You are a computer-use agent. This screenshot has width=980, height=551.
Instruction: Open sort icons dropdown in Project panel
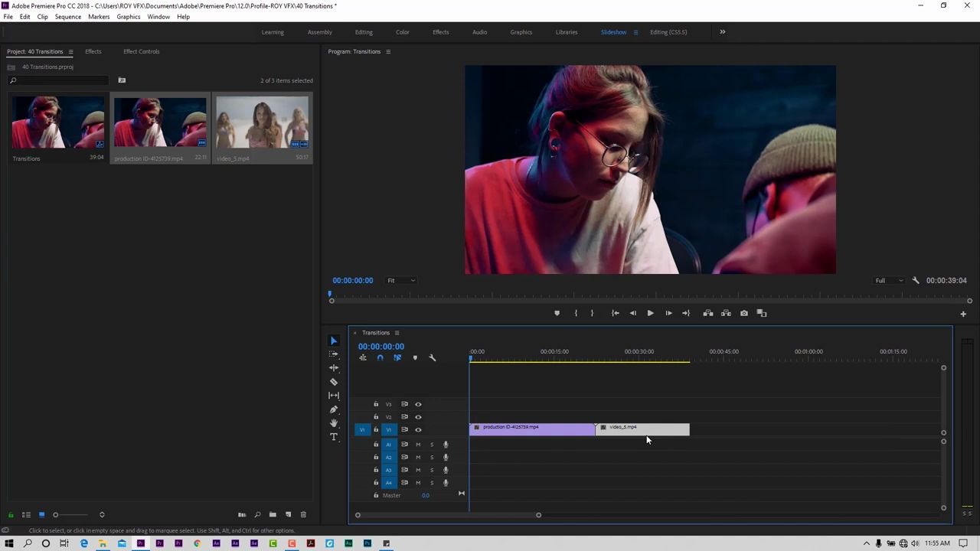point(102,515)
